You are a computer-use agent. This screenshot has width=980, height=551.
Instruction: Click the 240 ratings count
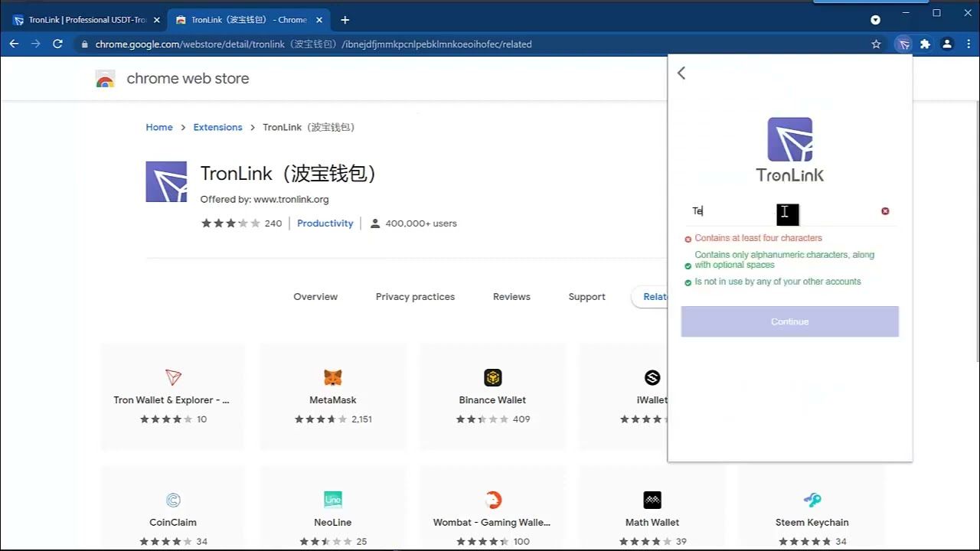(x=273, y=223)
